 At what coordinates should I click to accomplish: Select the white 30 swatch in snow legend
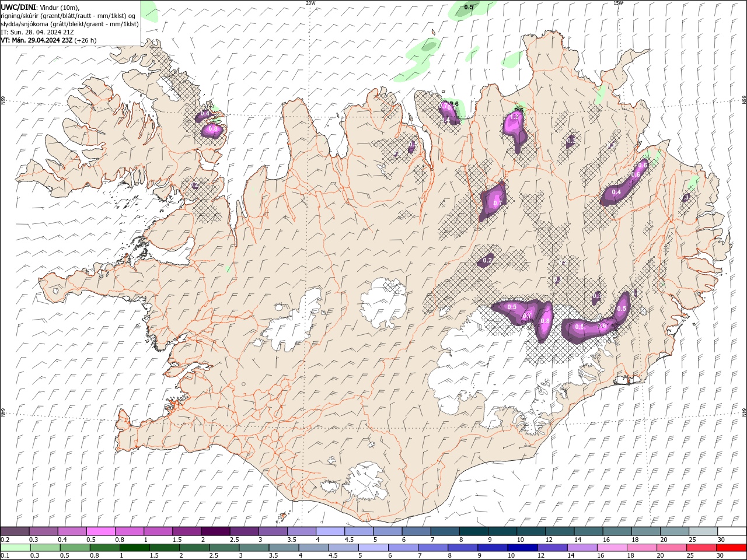coord(732,531)
